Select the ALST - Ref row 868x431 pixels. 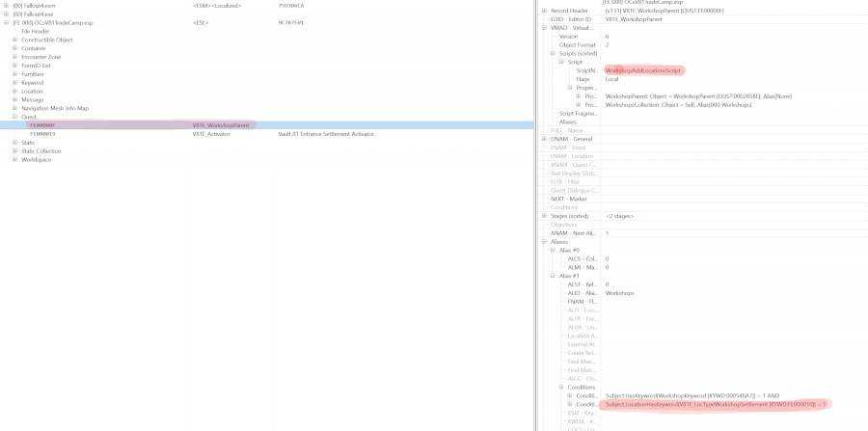[x=583, y=284]
